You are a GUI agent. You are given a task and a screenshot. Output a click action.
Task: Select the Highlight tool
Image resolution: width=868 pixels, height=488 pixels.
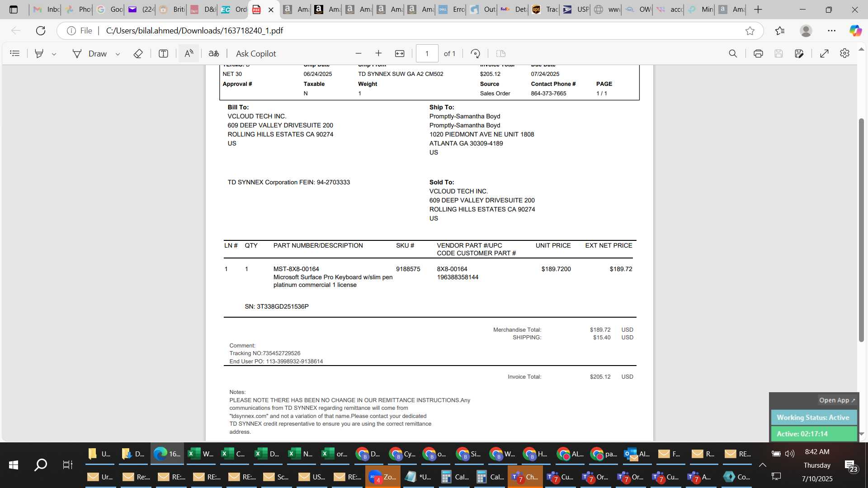pos(39,53)
